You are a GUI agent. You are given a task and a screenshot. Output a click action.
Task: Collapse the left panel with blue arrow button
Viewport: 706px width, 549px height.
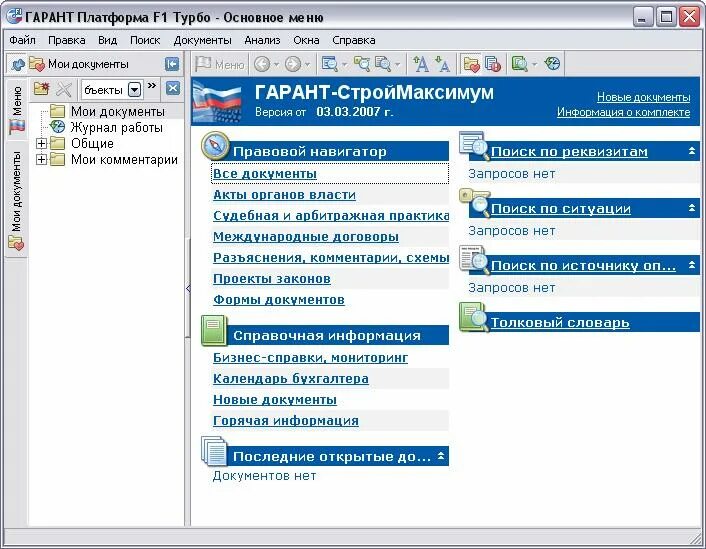click(x=172, y=64)
